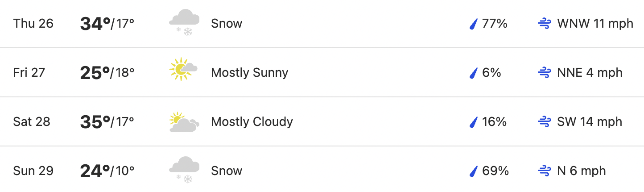This screenshot has width=644, height=192.
Task: Click the Mostly Sunny condition text
Action: coord(250,73)
